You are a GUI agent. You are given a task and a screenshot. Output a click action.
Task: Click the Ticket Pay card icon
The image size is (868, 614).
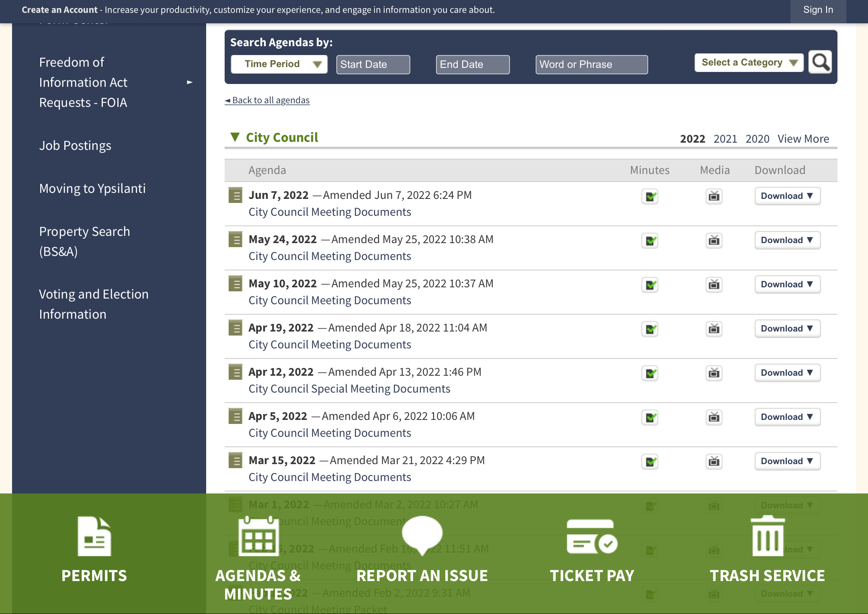click(x=592, y=537)
